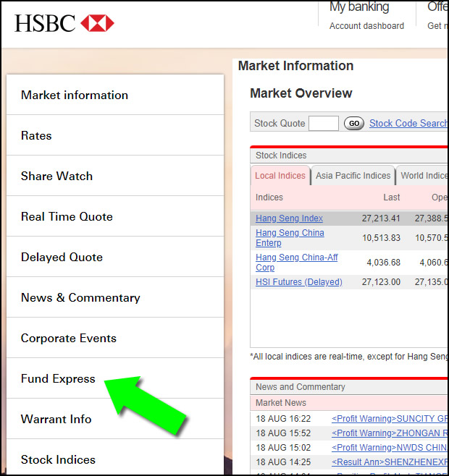
Task: Click the Stock Indices panel header
Action: [x=348, y=156]
